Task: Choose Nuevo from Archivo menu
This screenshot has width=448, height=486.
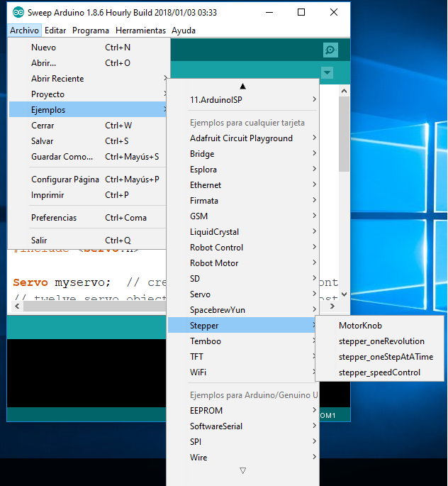Action: [88, 48]
